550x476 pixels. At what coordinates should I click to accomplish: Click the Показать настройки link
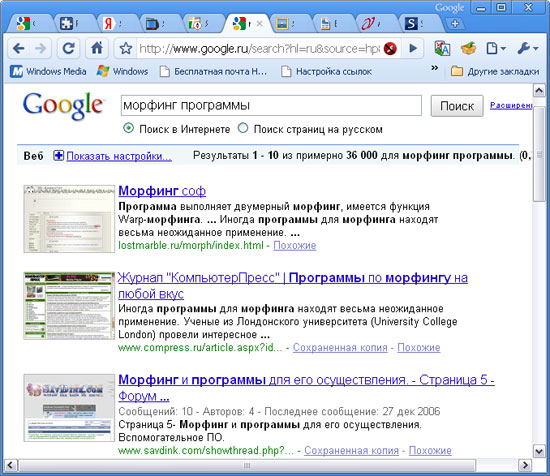pos(119,156)
